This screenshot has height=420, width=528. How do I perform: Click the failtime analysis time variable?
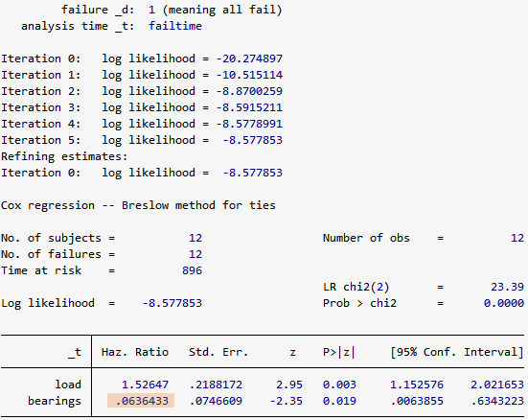pyautogui.click(x=175, y=26)
